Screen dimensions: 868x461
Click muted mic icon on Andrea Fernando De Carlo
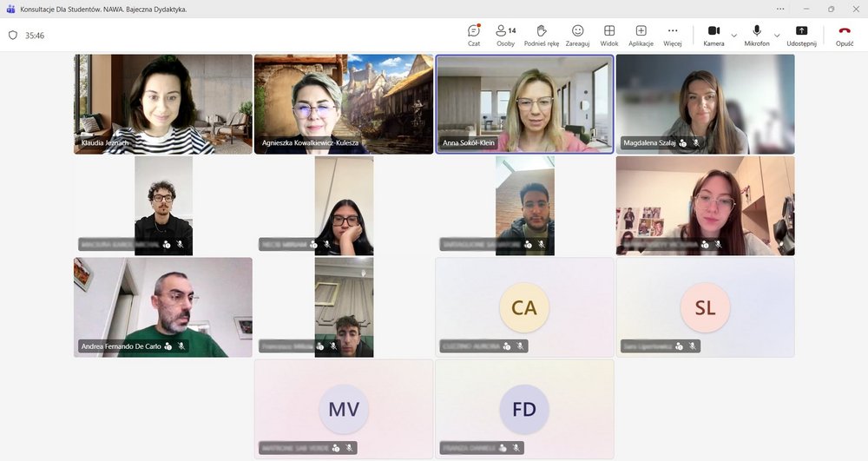coord(181,346)
